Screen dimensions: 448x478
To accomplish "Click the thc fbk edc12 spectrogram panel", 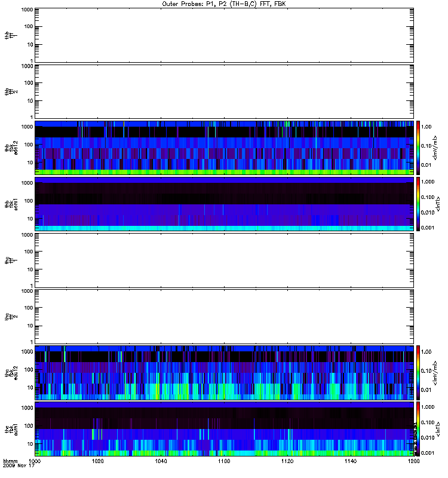I will (224, 373).
